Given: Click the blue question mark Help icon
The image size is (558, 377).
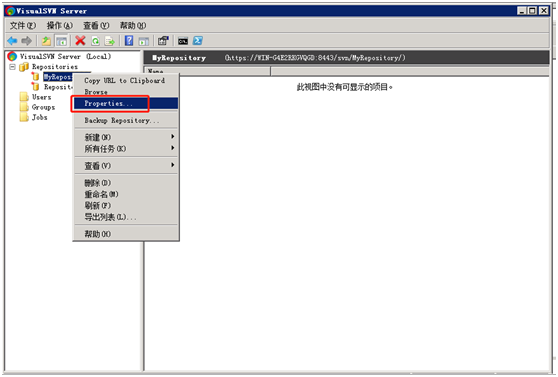Looking at the screenshot, I should 129,41.
